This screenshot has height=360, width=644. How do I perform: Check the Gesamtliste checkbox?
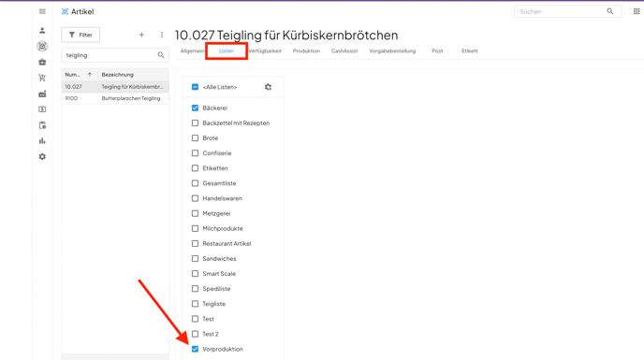tap(195, 183)
